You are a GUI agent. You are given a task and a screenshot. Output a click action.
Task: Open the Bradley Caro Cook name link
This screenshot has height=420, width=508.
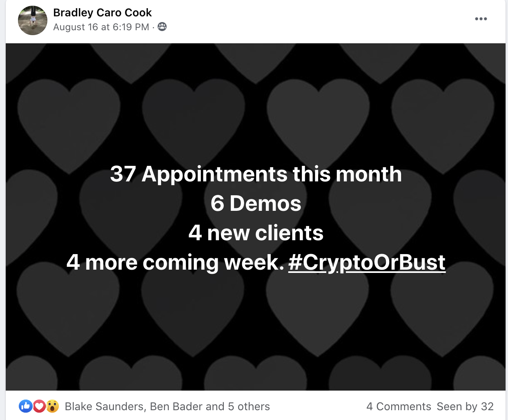(102, 13)
